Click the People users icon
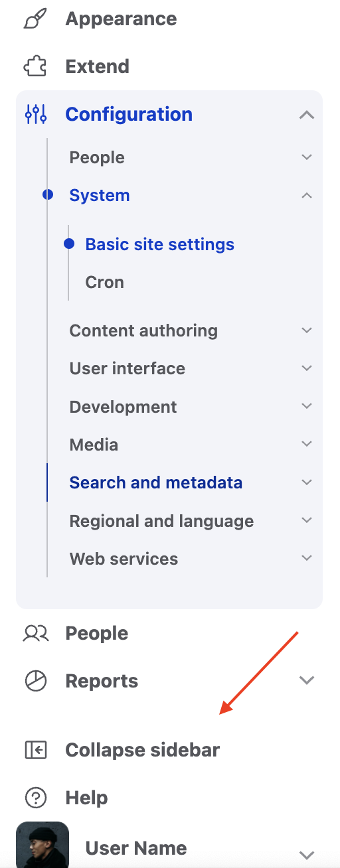Viewport: 340px width, 868px height. pos(35,633)
